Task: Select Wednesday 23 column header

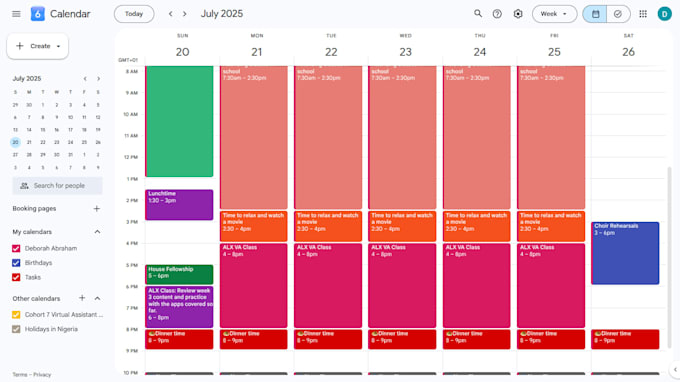Action: 405,47
